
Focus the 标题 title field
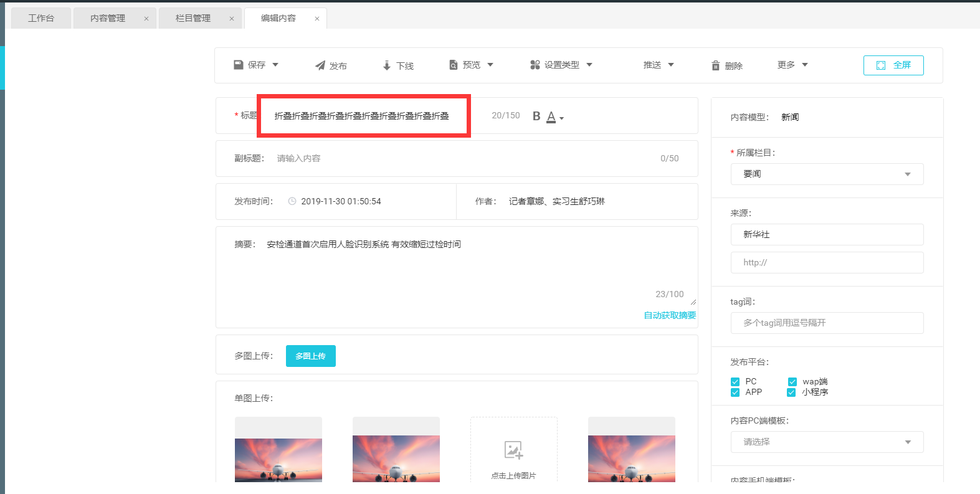pyautogui.click(x=362, y=116)
